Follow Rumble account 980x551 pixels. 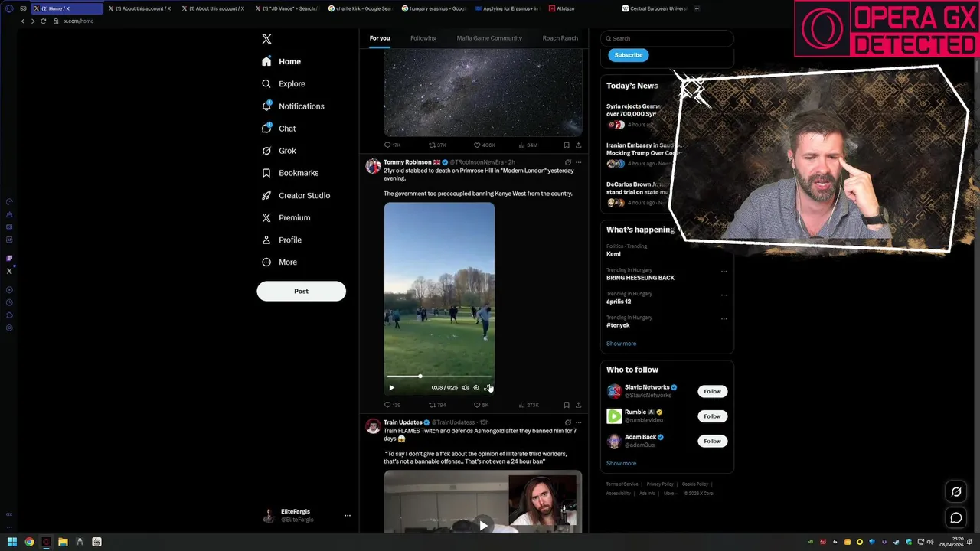(x=712, y=416)
